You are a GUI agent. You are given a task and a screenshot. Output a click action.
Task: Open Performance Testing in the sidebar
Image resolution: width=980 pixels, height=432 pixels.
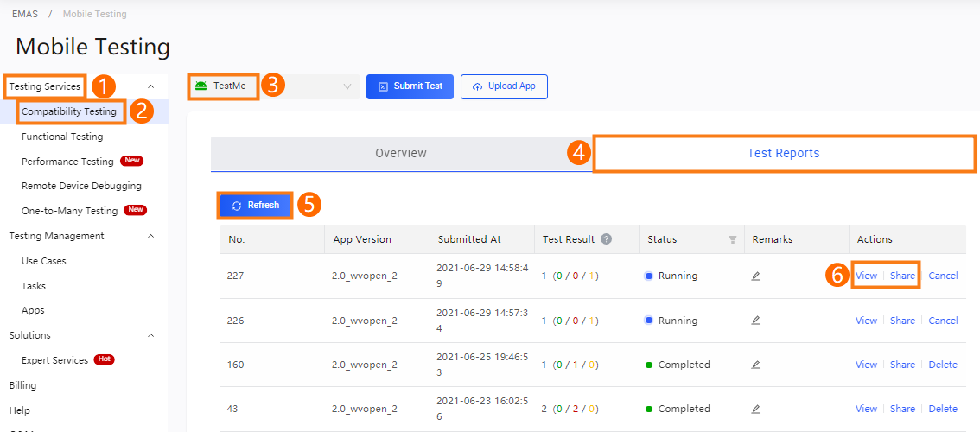[67, 162]
